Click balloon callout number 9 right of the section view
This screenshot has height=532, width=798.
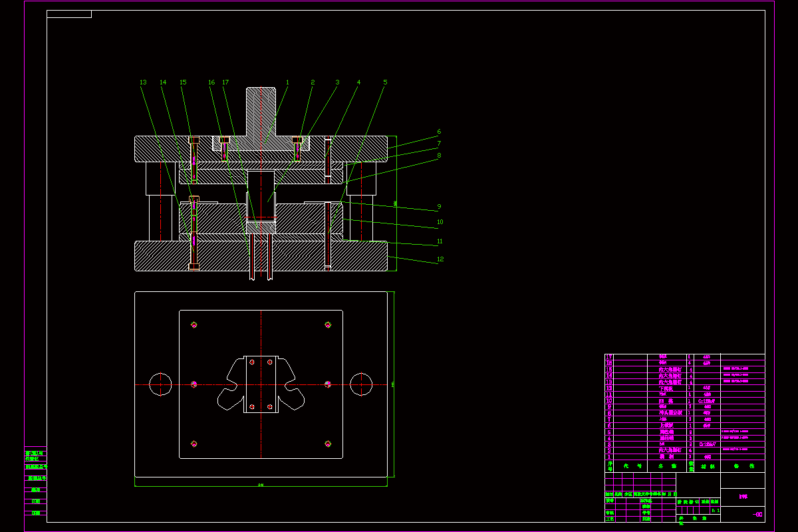tap(439, 206)
